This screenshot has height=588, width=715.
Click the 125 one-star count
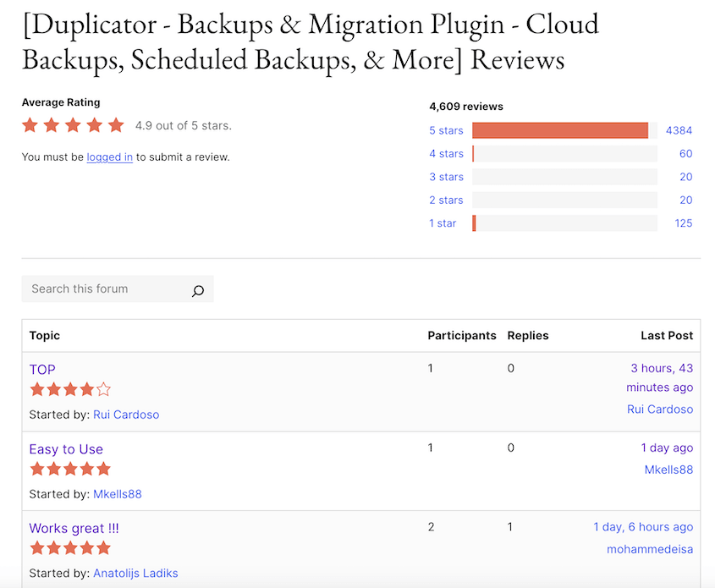[x=684, y=223]
